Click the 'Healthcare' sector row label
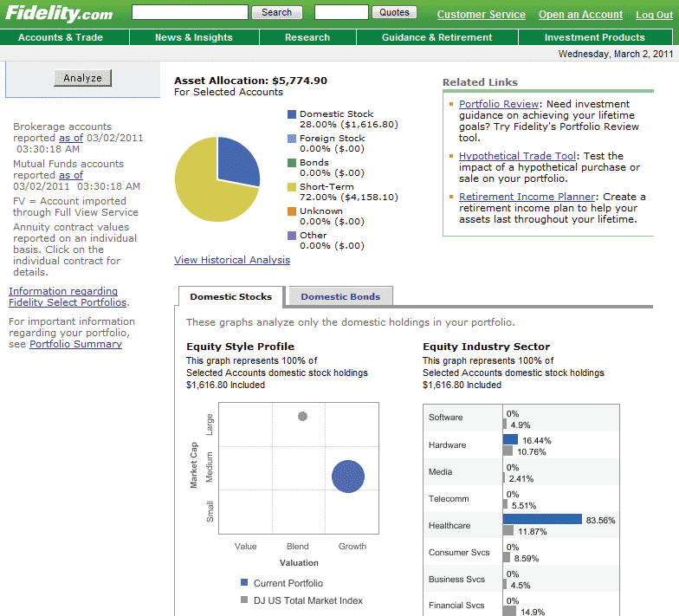The width and height of the screenshot is (679, 616). (x=449, y=525)
